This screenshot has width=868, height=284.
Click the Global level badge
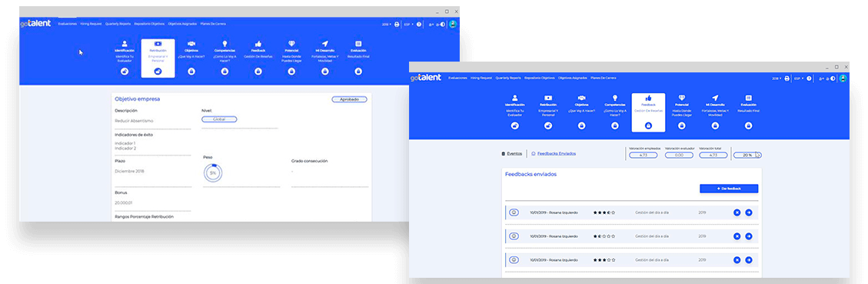coord(219,119)
